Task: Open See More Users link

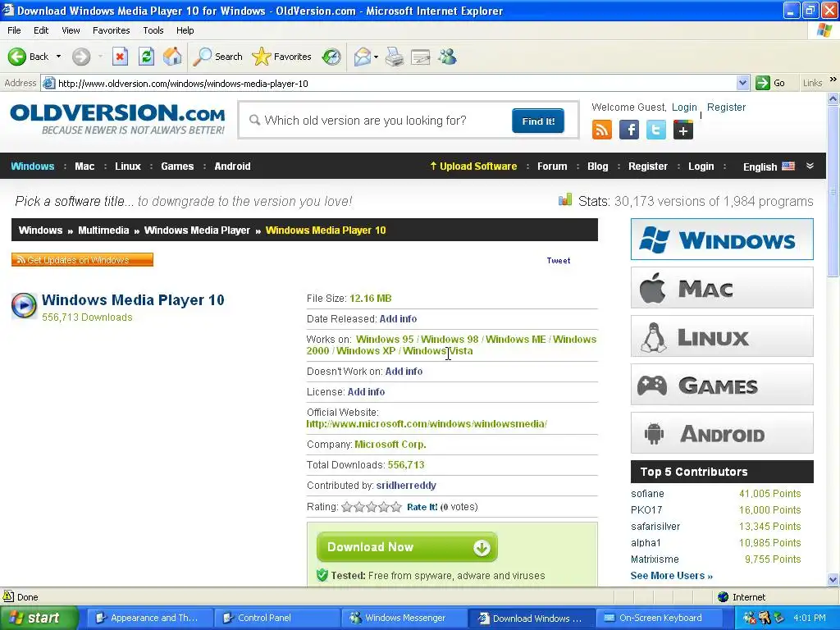Action: [x=671, y=575]
